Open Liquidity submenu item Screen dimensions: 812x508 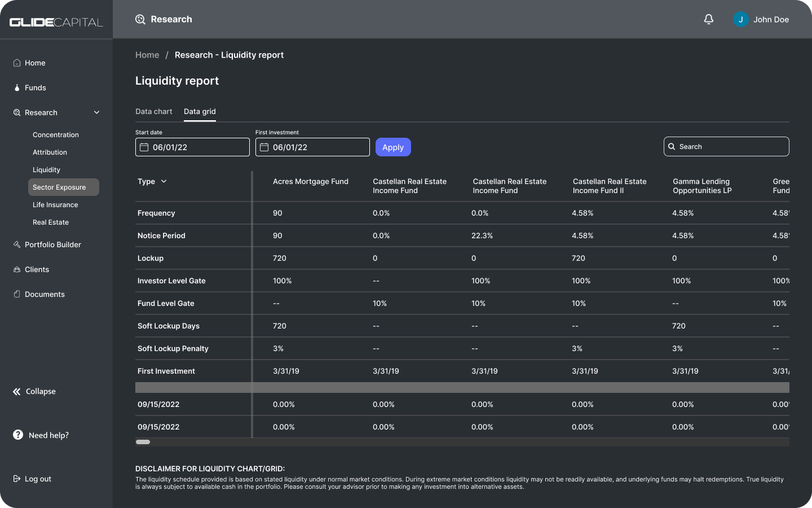click(46, 170)
